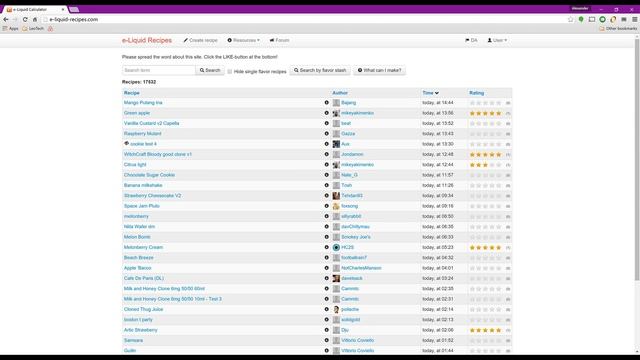Viewport: 640px width, 360px height.
Task: Open info icon for Chocolate Sugar Cookie recipe
Action: (327, 175)
